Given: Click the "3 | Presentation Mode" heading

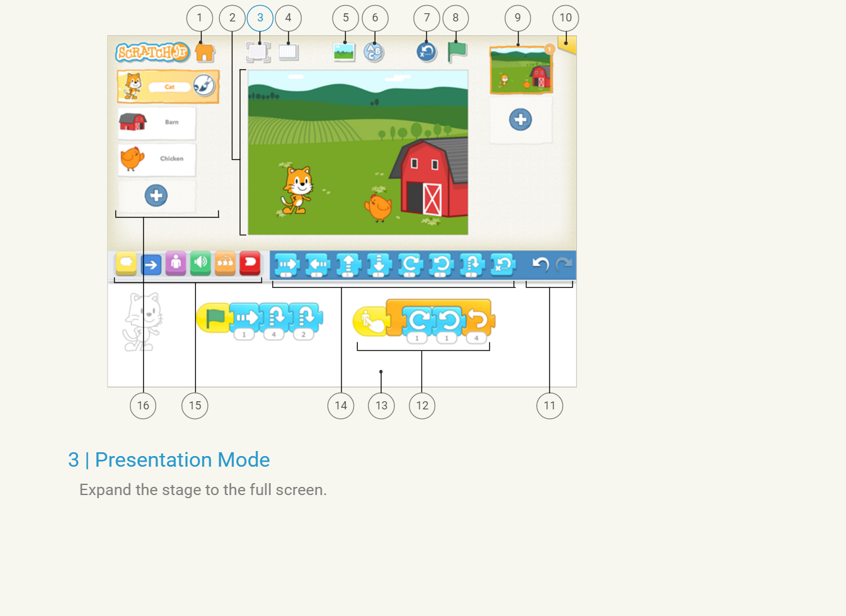Looking at the screenshot, I should 169,460.
